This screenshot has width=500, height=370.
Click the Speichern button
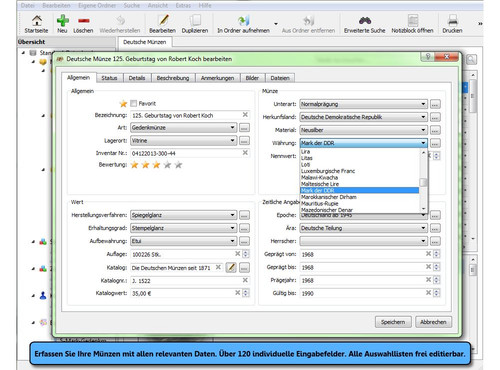[393, 322]
